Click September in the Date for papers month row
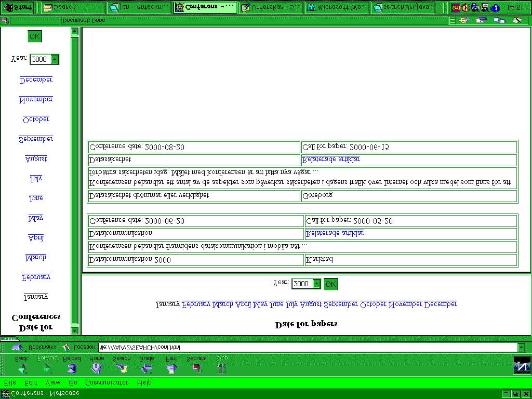 point(341,304)
